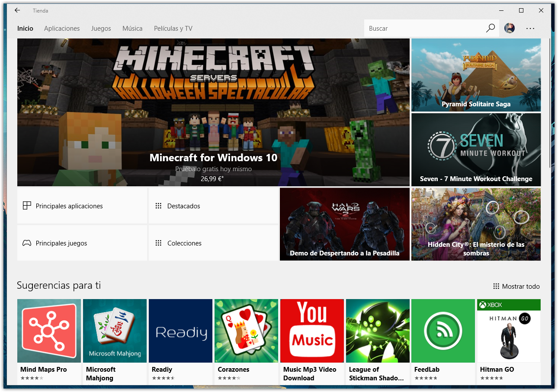This screenshot has width=558, height=392.
Task: Click the Destacados dots icon
Action: click(158, 206)
